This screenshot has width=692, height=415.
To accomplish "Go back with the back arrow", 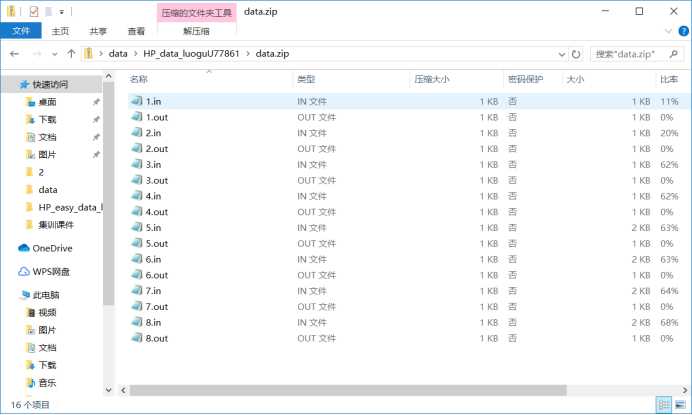I will pyautogui.click(x=14, y=54).
